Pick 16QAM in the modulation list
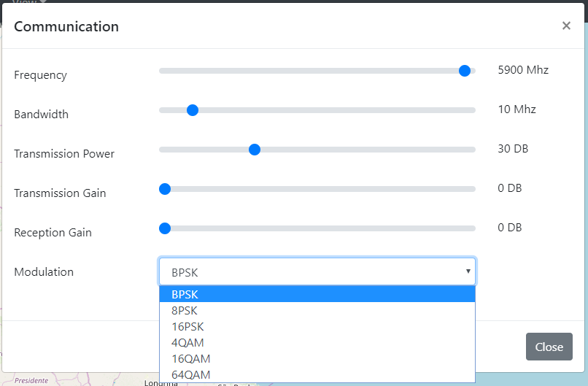Screen dimensions: 588x386 coord(317,359)
